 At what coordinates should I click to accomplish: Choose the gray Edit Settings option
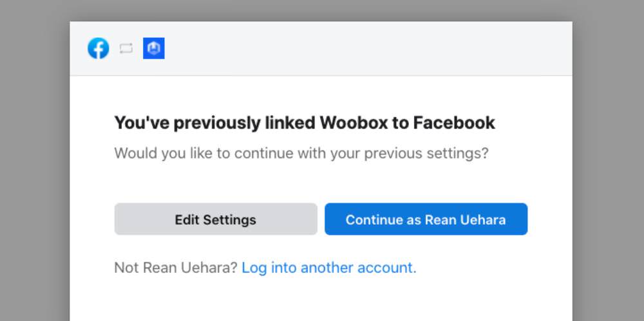[x=216, y=219]
